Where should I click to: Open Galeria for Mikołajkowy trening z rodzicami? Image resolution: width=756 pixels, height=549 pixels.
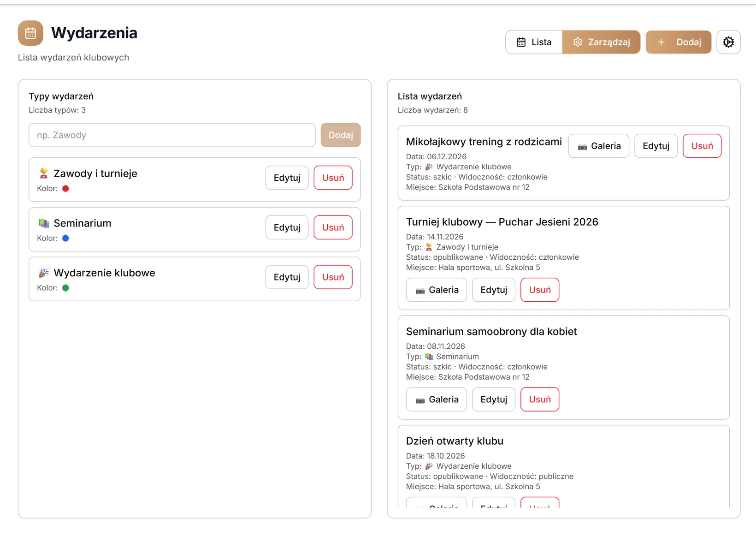[598, 146]
